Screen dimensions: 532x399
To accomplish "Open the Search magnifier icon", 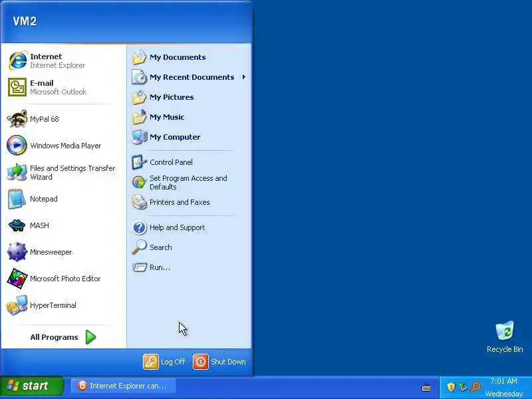I will 139,247.
